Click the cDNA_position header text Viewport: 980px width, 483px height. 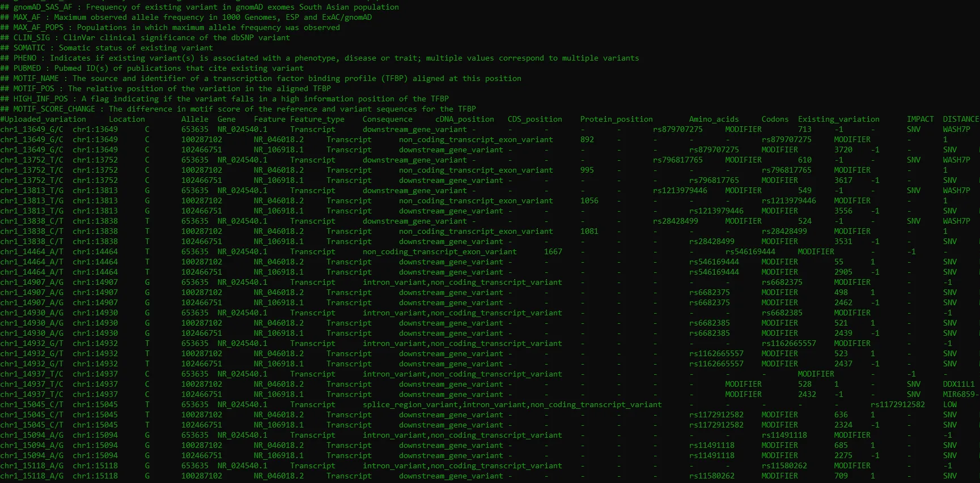click(x=465, y=119)
